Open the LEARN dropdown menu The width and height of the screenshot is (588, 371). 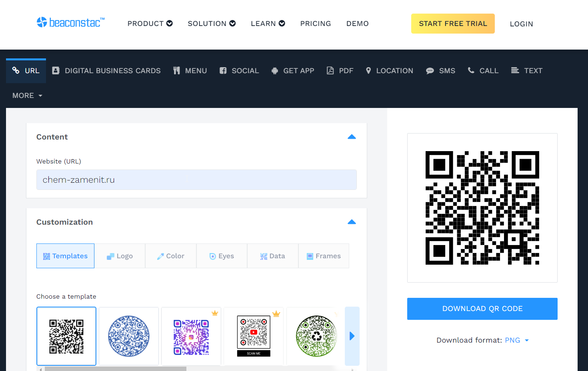pyautogui.click(x=268, y=24)
